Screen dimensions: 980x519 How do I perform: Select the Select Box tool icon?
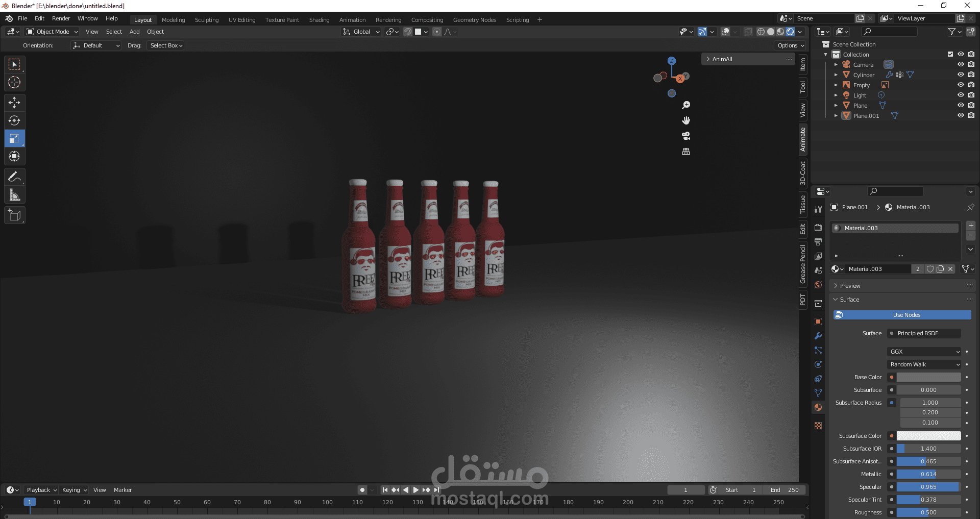coord(14,64)
